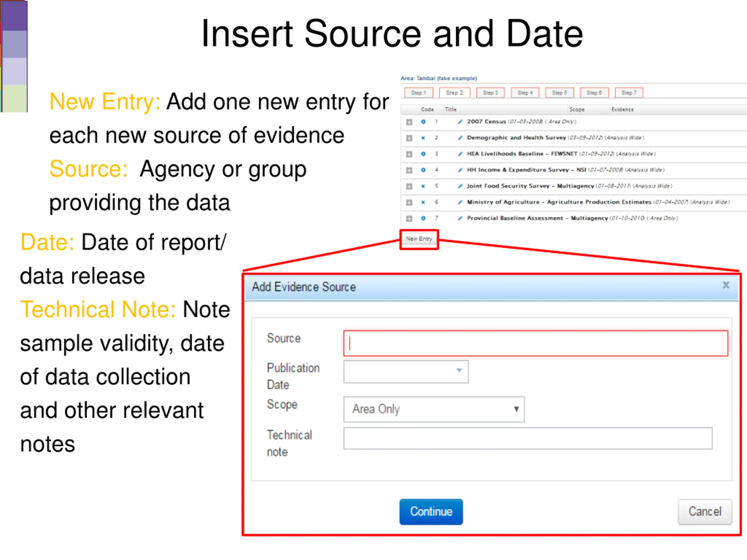Open the Publication Date picker dropdown
The height and width of the screenshot is (560, 747).
(x=459, y=370)
